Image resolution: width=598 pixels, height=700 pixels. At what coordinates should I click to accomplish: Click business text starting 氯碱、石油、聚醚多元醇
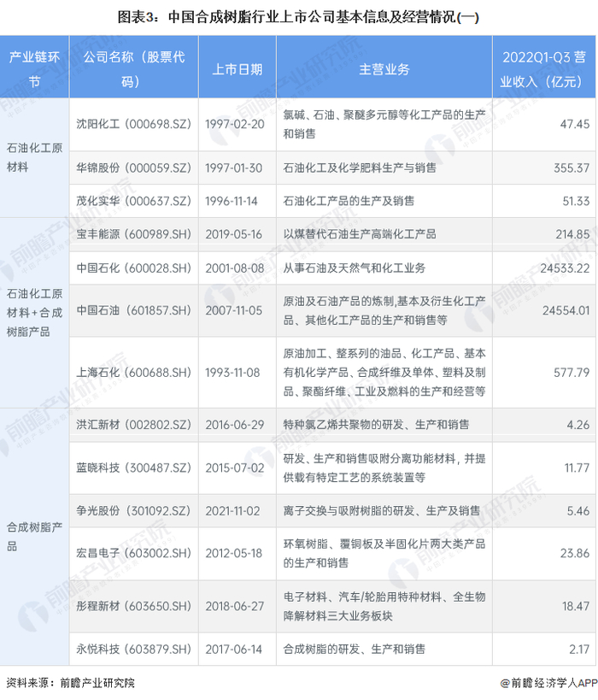point(384,124)
